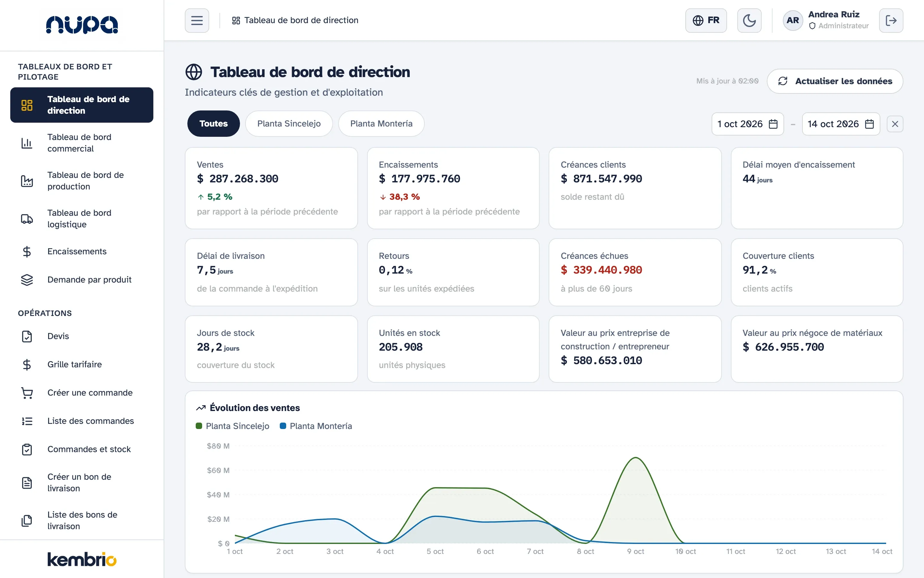Switch to dark mode moon icon

pos(749,20)
